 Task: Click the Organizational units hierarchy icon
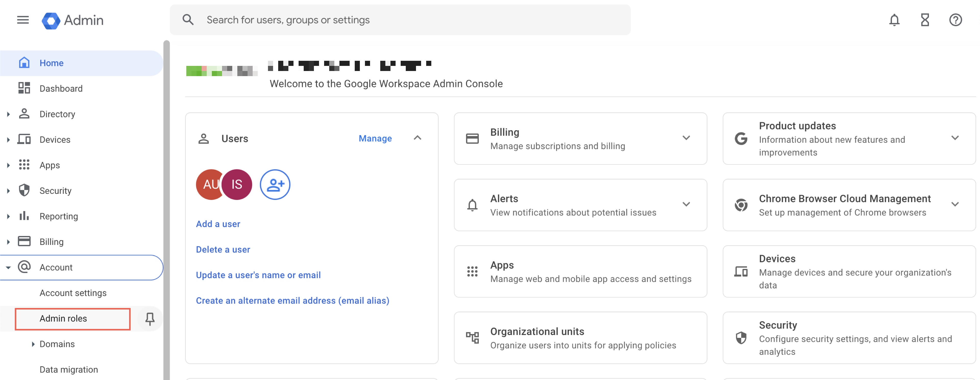(472, 337)
